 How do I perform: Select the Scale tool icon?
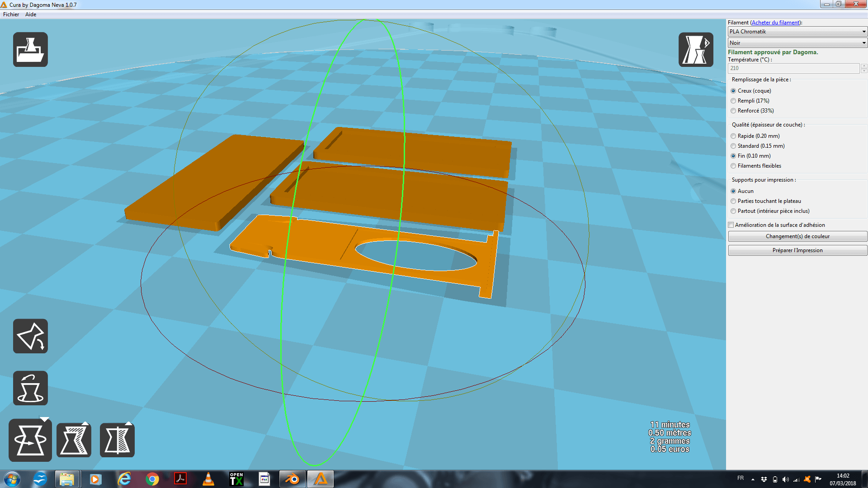coord(74,440)
